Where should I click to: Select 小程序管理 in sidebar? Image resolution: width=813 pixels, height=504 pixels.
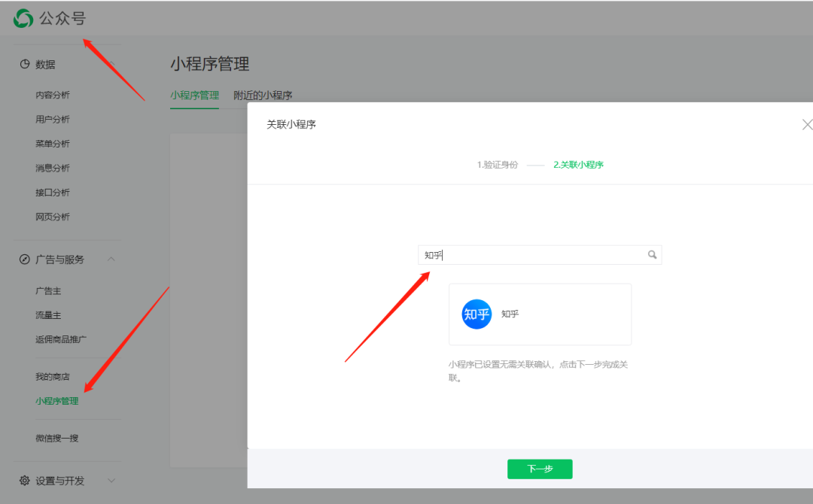pyautogui.click(x=57, y=401)
